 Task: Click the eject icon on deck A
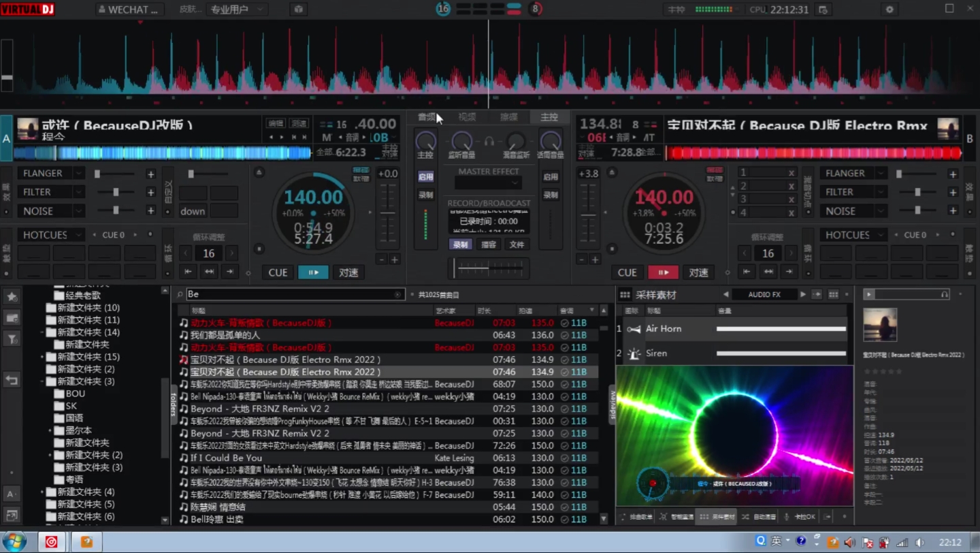259,173
